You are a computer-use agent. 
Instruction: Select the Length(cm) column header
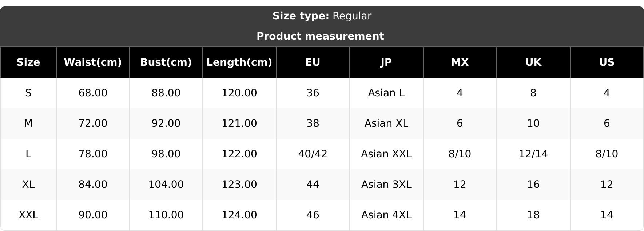pyautogui.click(x=239, y=62)
